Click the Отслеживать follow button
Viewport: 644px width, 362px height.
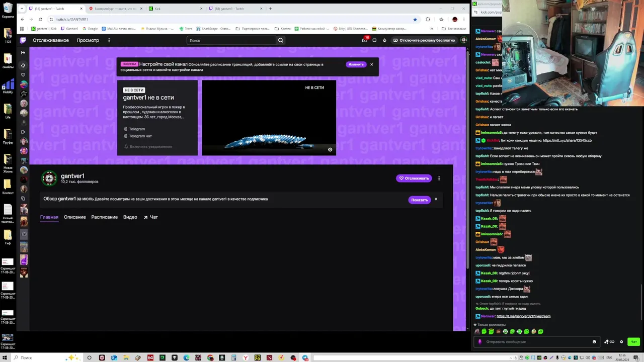(414, 178)
